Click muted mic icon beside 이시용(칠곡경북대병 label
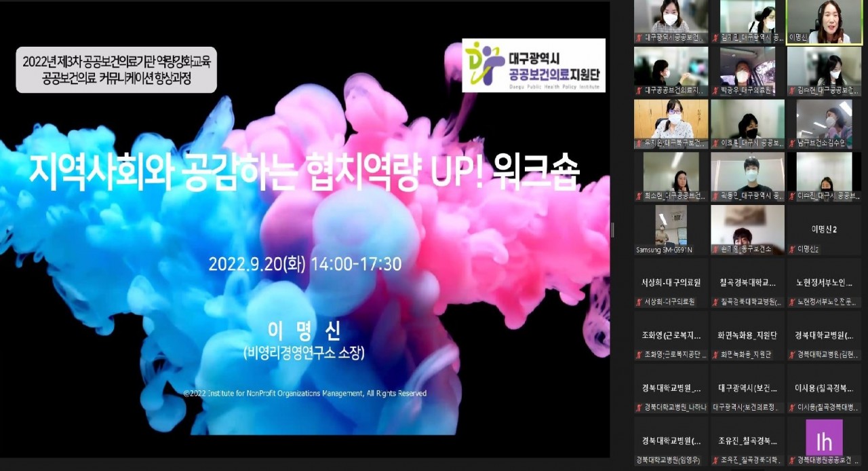The height and width of the screenshot is (471, 868). (792, 408)
